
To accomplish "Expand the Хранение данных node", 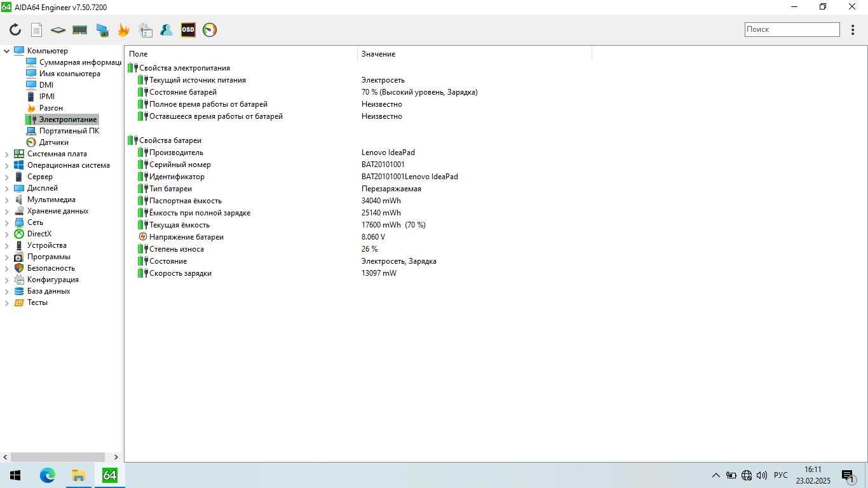I will 7,211.
